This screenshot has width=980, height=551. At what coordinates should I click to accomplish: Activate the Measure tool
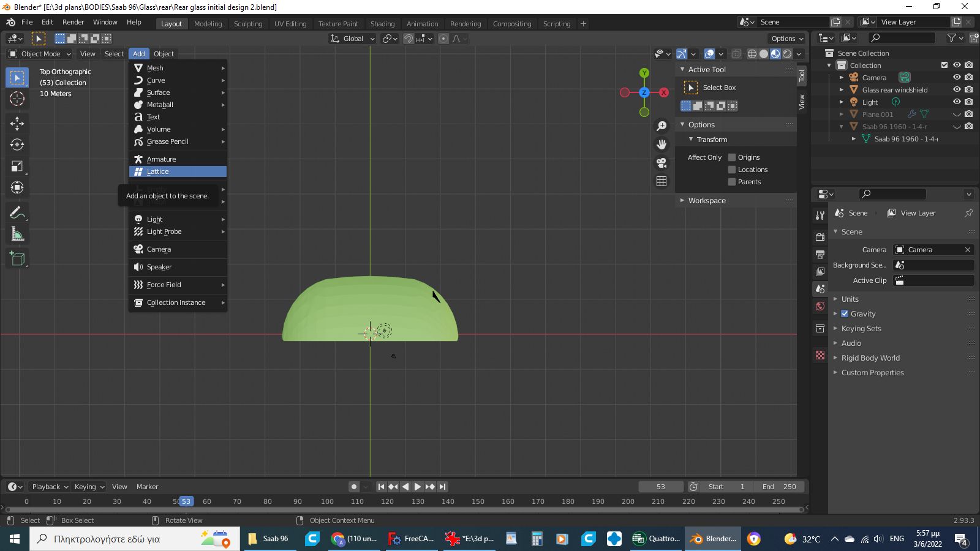[17, 234]
